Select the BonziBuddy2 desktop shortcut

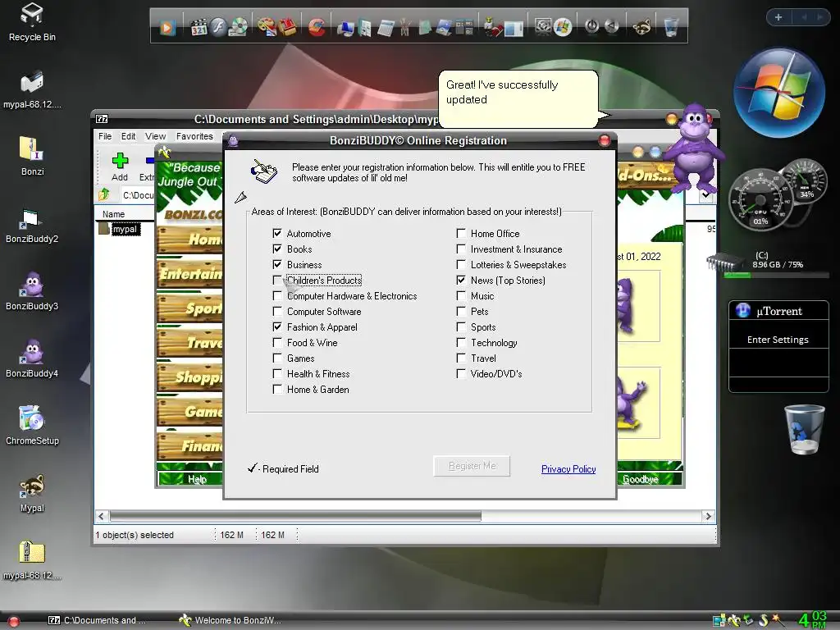click(32, 225)
